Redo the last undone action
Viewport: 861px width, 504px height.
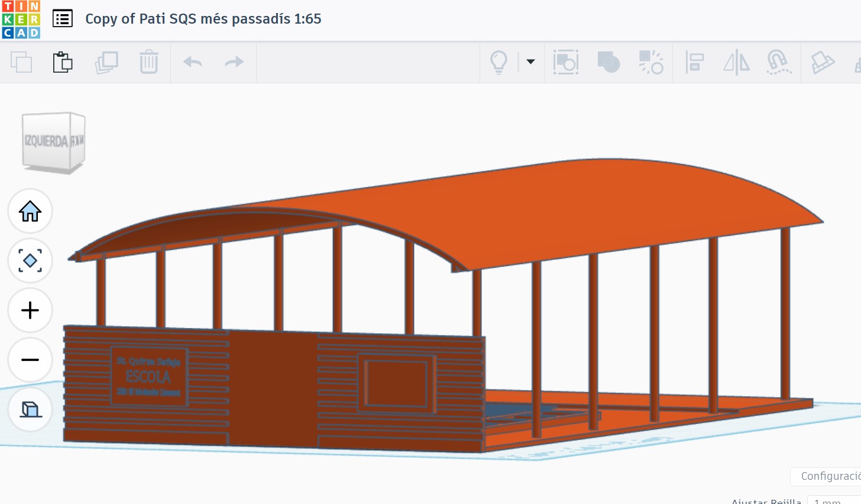click(235, 62)
